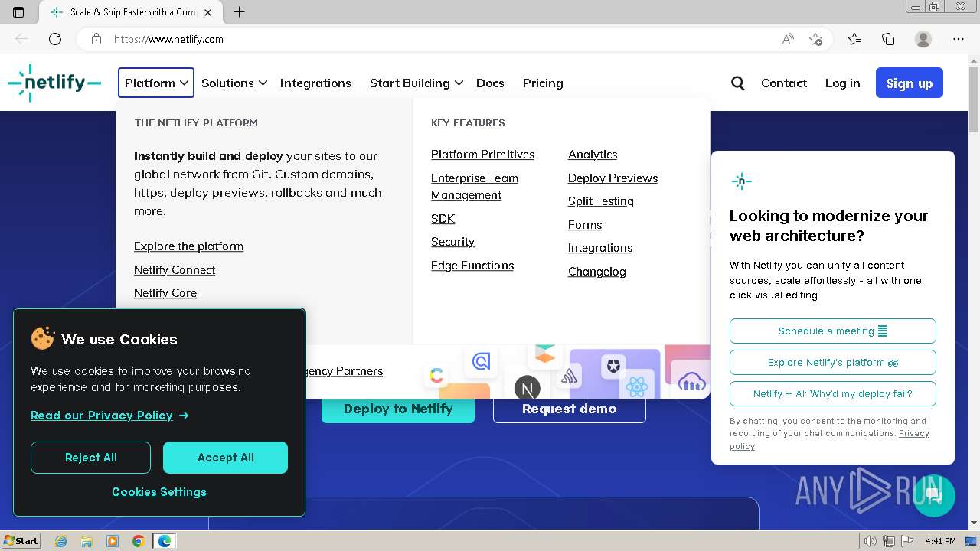980x551 pixels.
Task: View site information lock icon
Action: 96,39
